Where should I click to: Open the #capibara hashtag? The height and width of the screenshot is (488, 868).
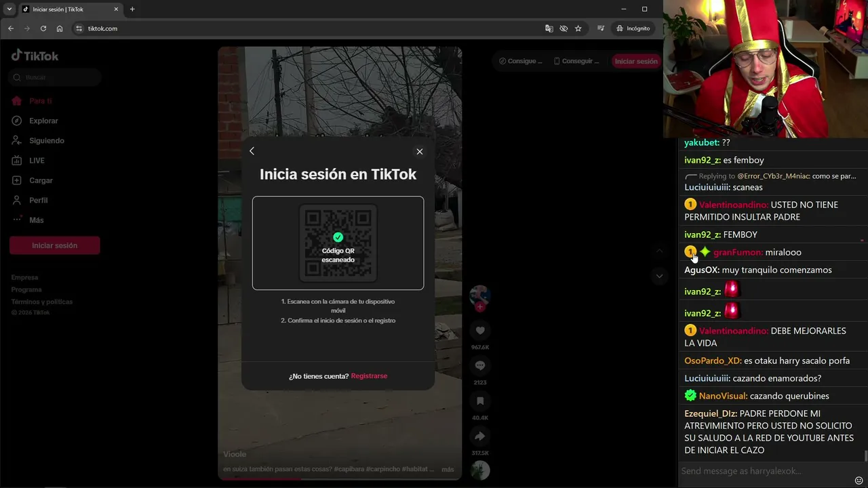click(x=350, y=470)
